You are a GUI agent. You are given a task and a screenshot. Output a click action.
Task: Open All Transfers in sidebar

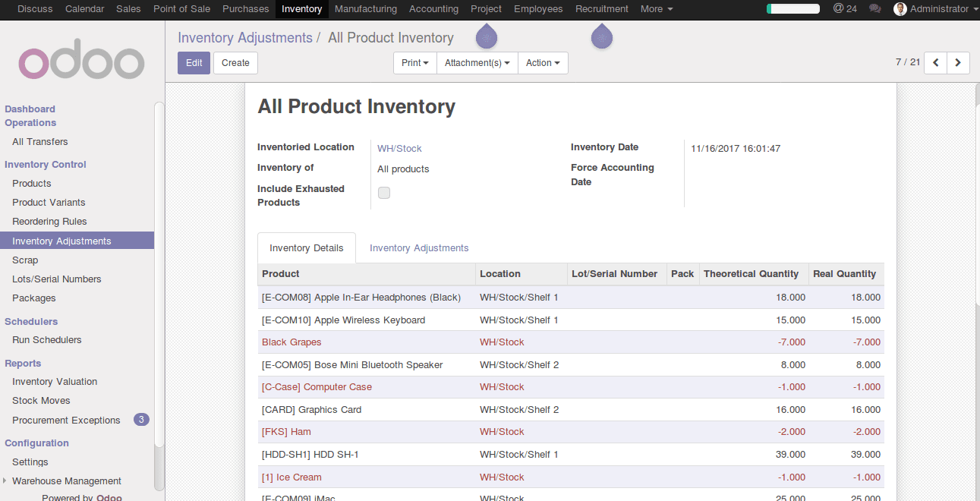point(40,142)
